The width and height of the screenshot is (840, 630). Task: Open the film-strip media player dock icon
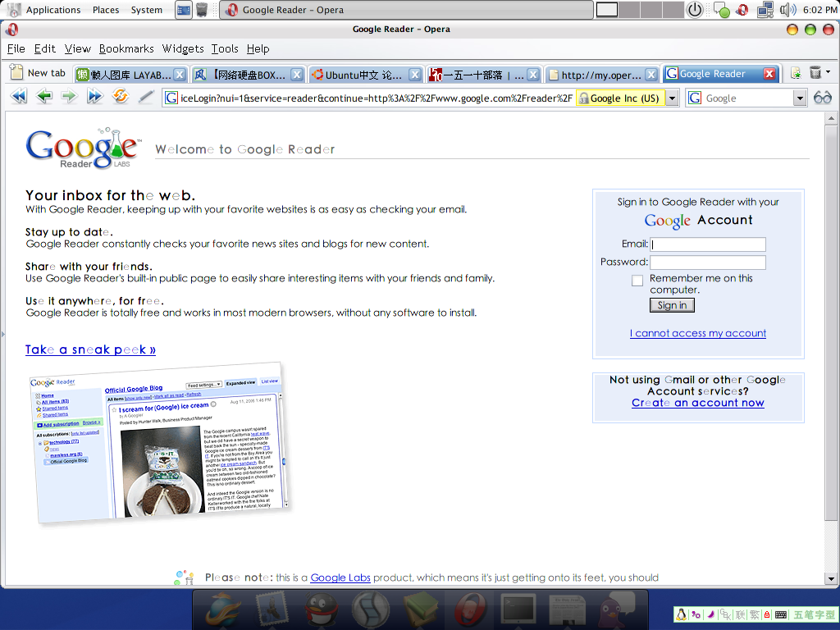click(370, 609)
